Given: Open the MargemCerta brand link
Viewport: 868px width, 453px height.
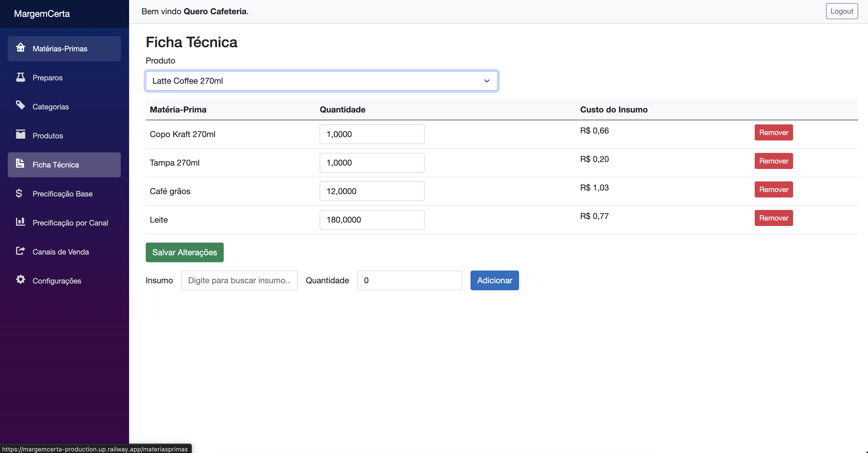Looking at the screenshot, I should pyautogui.click(x=42, y=14).
